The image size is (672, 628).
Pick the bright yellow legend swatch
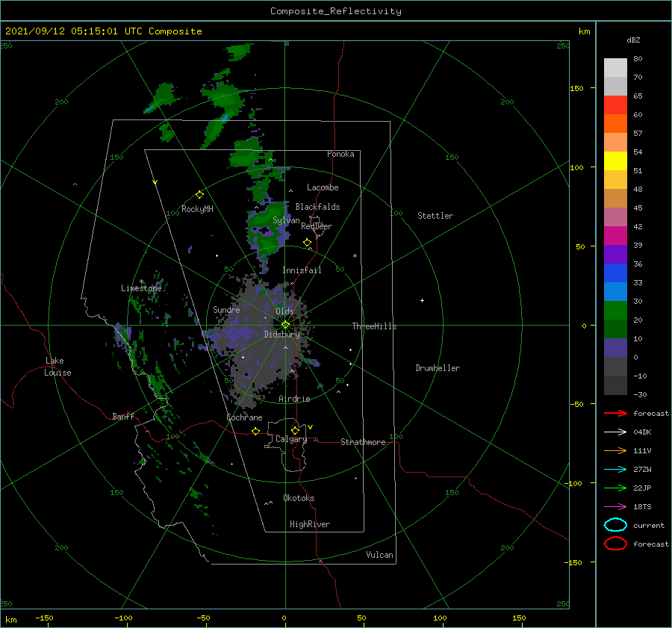click(x=615, y=161)
